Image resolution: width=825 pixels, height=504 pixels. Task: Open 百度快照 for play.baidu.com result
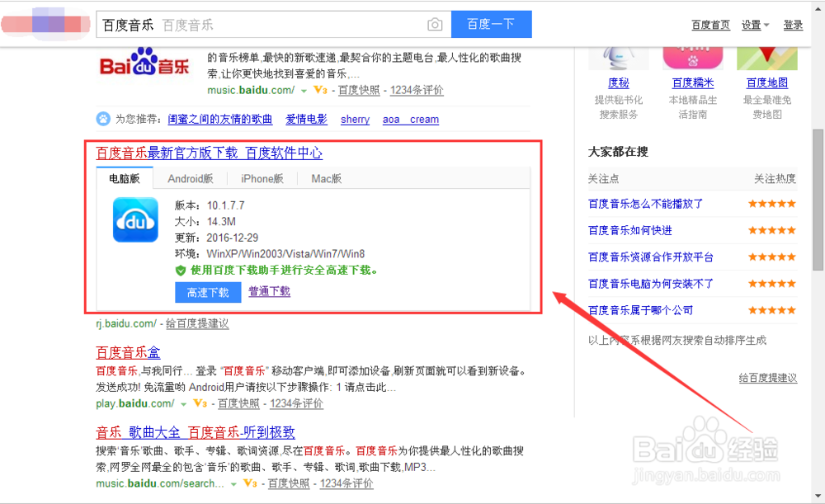(x=238, y=403)
